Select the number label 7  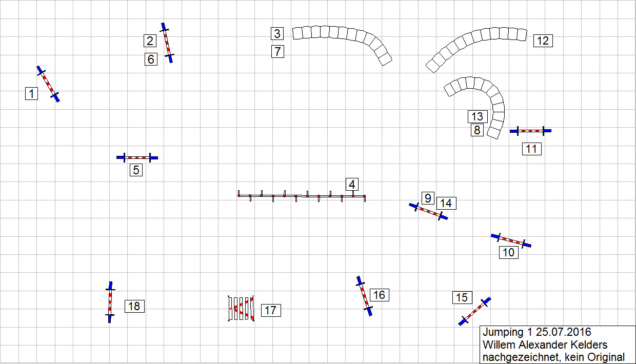click(277, 52)
